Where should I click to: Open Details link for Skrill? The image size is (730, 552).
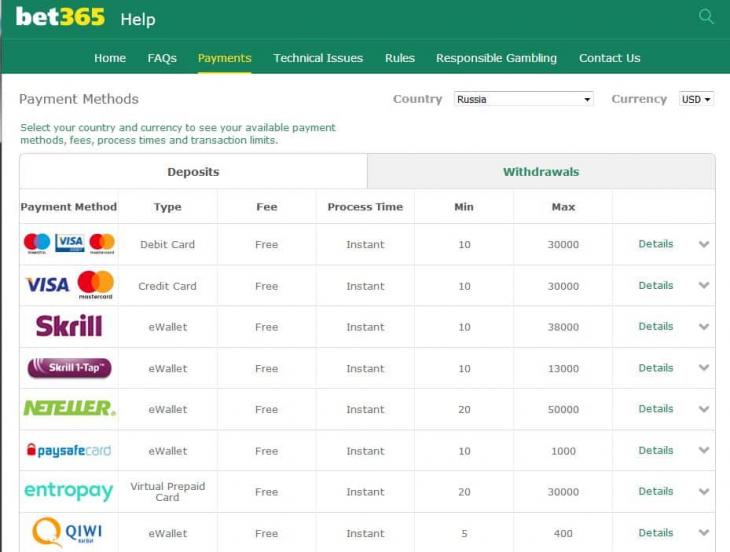(x=656, y=326)
